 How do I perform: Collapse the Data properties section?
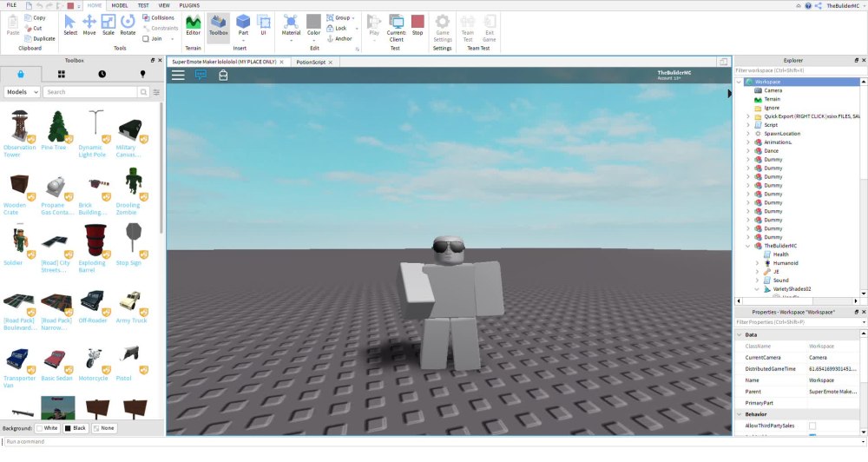[739, 334]
